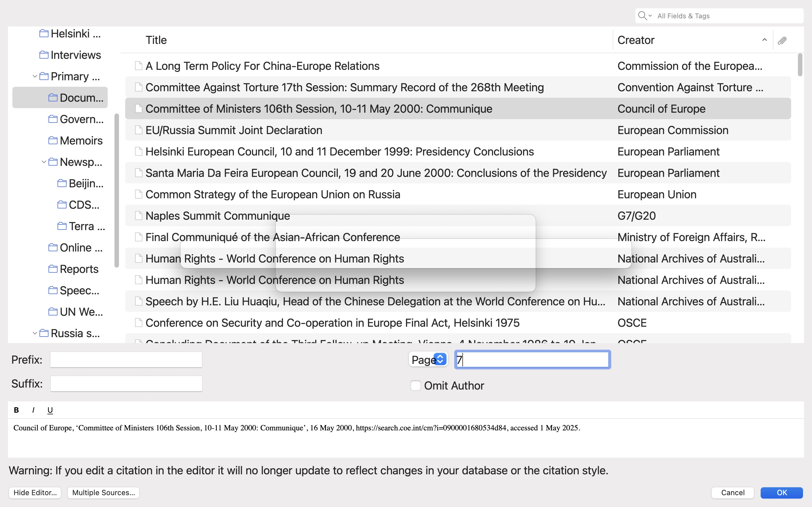Click the Hide Editor button
Viewport: 812px width, 507px height.
click(x=35, y=492)
